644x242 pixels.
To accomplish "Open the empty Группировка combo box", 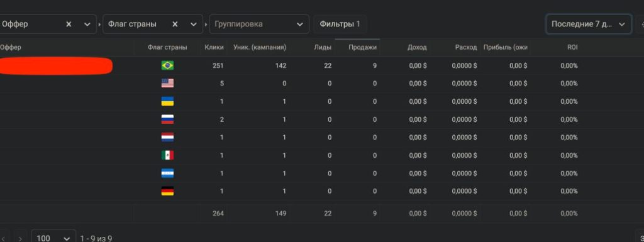I will click(259, 24).
